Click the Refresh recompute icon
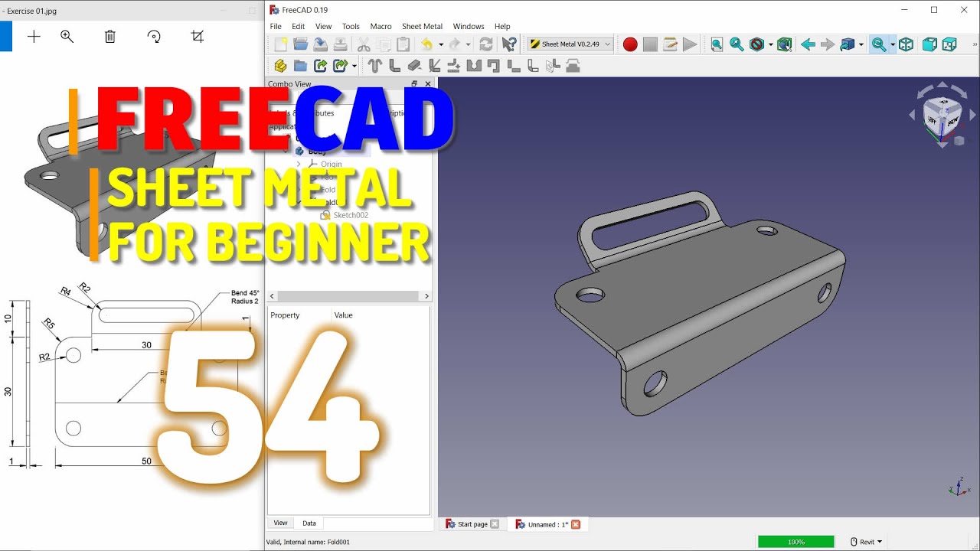The image size is (980, 551). click(x=485, y=44)
